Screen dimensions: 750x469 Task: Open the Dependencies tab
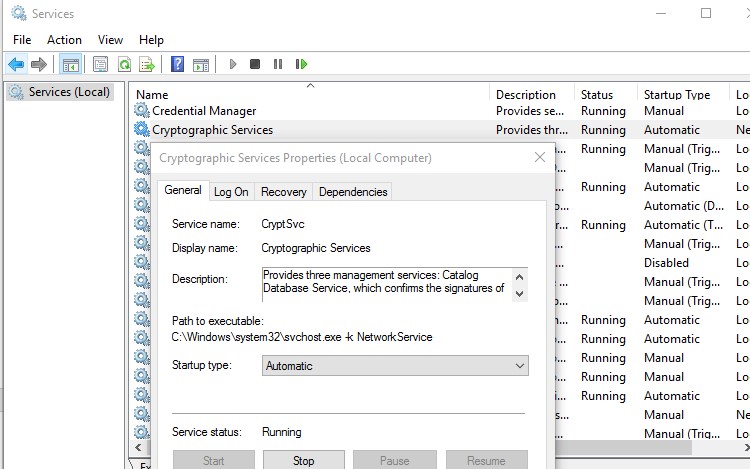(x=353, y=191)
